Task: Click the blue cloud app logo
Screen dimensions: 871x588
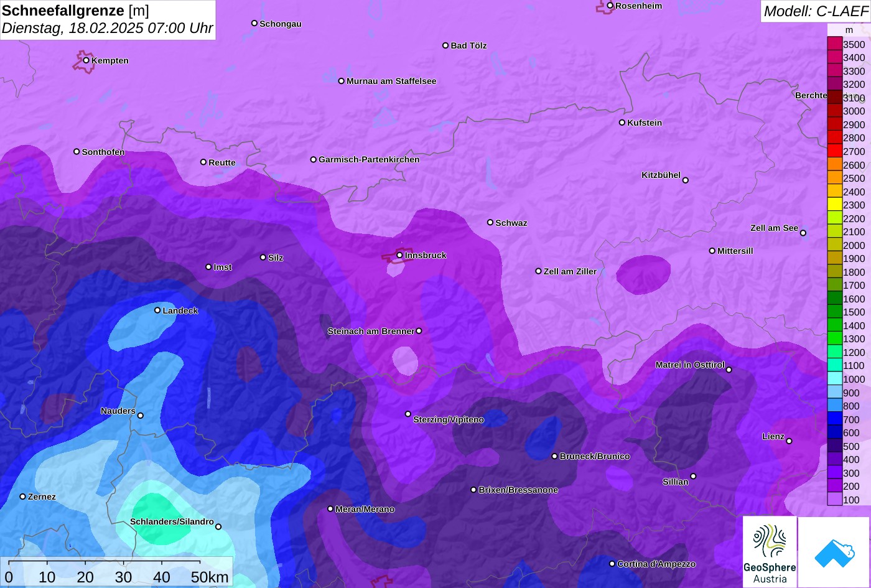Action: (834, 552)
